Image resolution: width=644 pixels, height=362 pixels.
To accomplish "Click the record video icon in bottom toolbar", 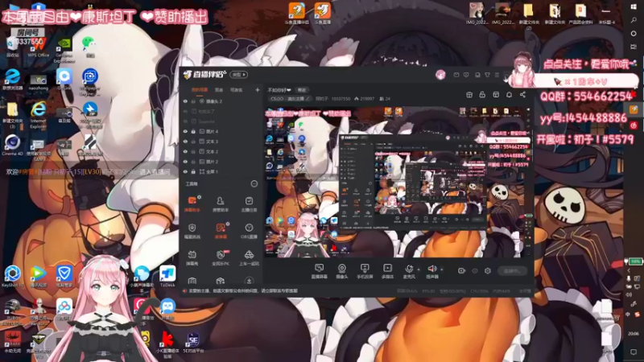I will coord(461,271).
